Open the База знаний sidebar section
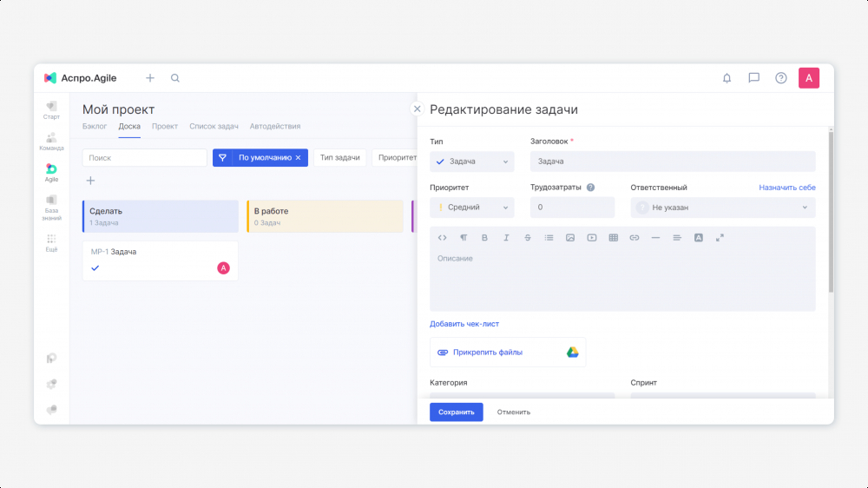Viewport: 868px width, 488px height. coord(51,208)
